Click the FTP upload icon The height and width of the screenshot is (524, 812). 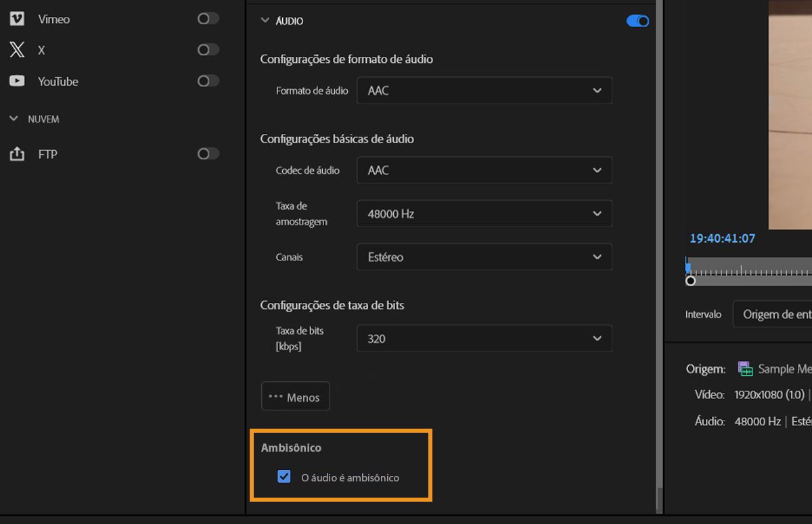point(17,153)
